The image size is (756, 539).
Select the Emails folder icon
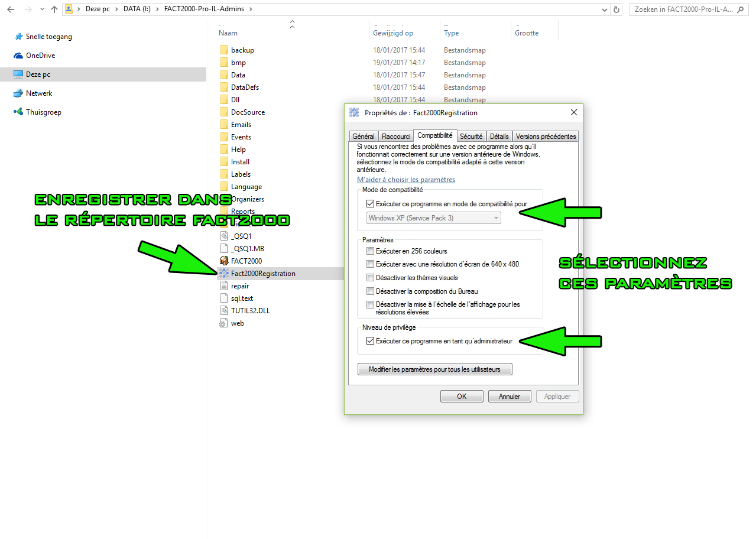[223, 125]
